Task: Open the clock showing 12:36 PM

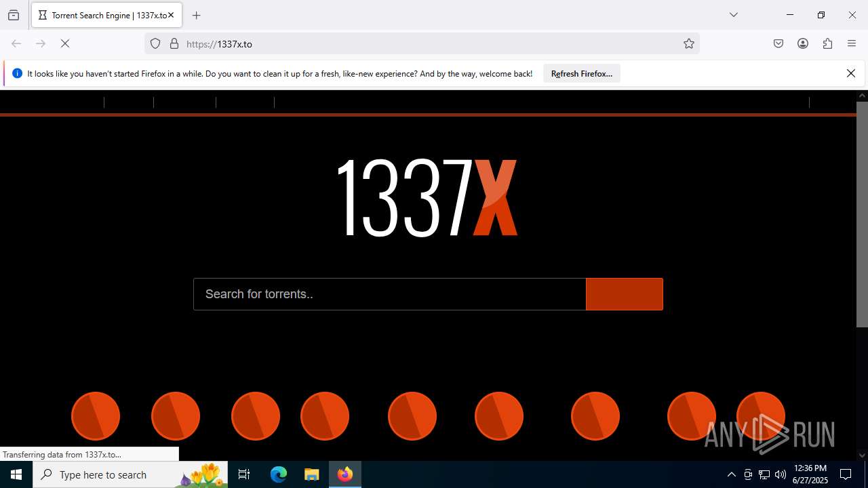Action: click(810, 474)
